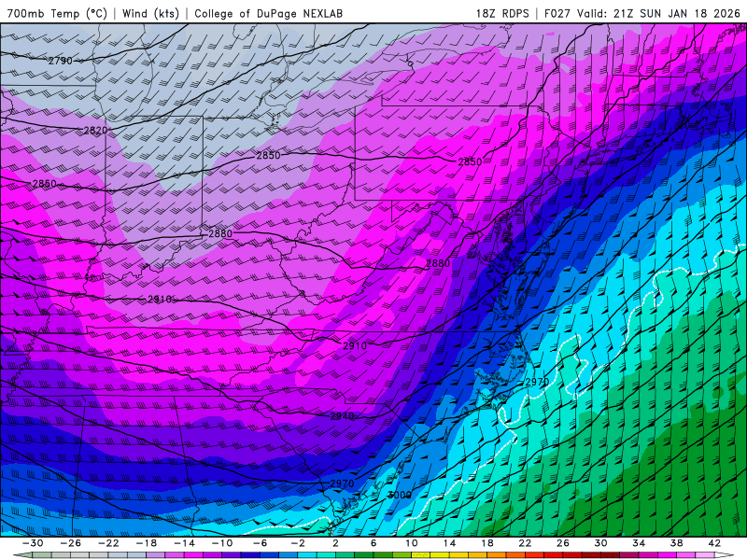This screenshot has height=560, width=747.
Task: Select the 2940 height contour label
Action: tap(342, 416)
